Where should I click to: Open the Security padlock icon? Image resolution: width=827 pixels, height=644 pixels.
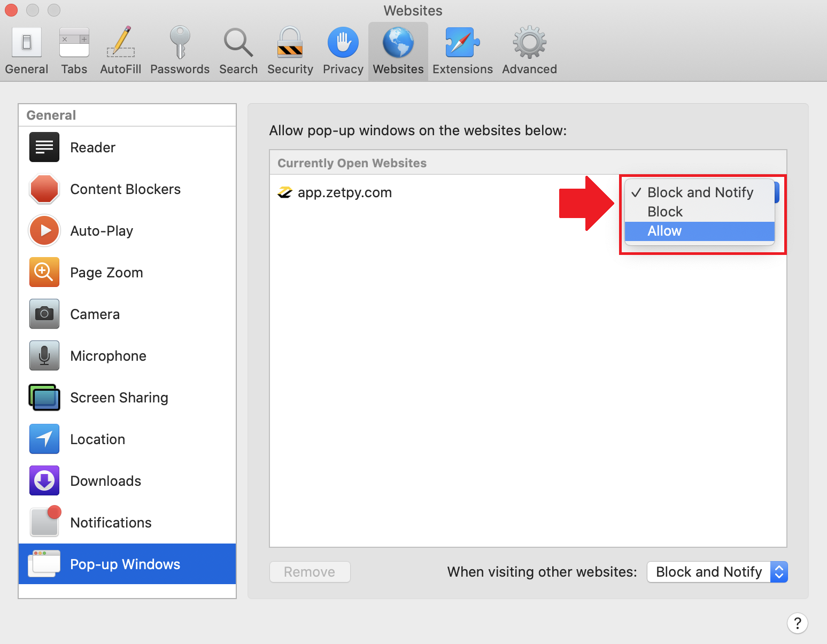click(x=290, y=42)
